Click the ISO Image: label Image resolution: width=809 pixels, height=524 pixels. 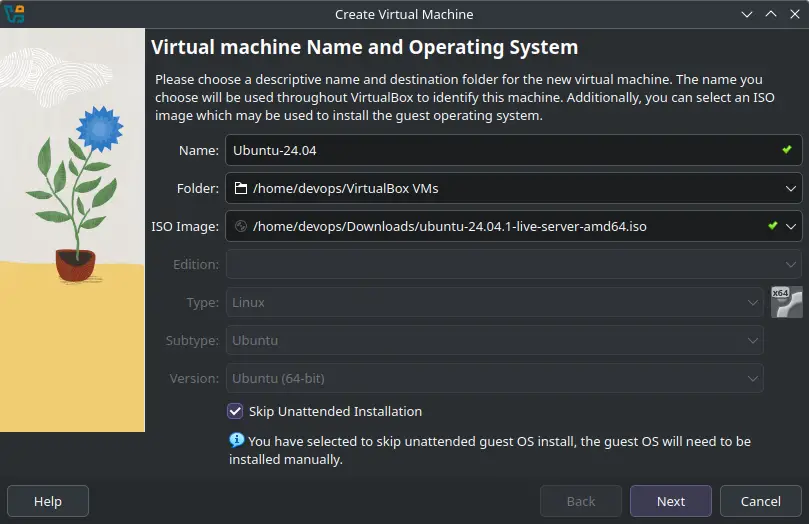pyautogui.click(x=185, y=226)
